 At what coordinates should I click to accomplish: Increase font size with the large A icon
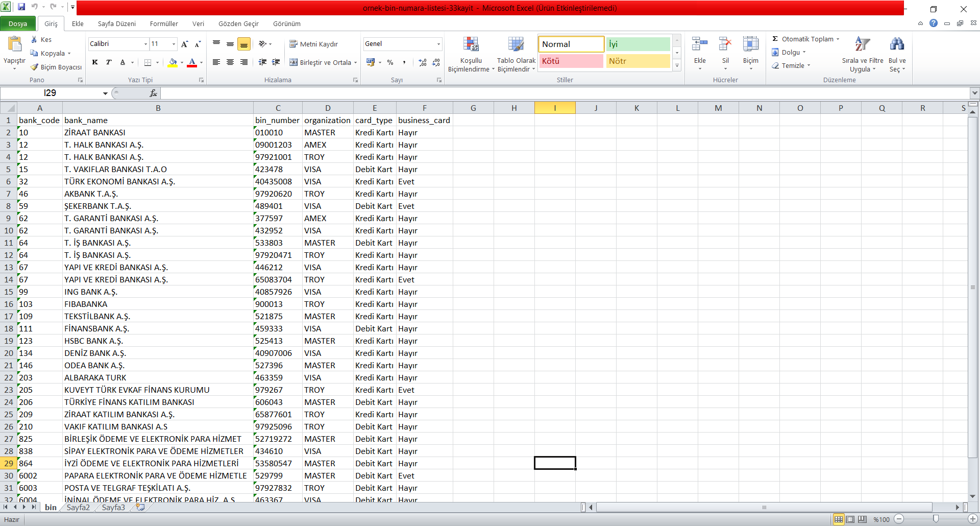185,44
